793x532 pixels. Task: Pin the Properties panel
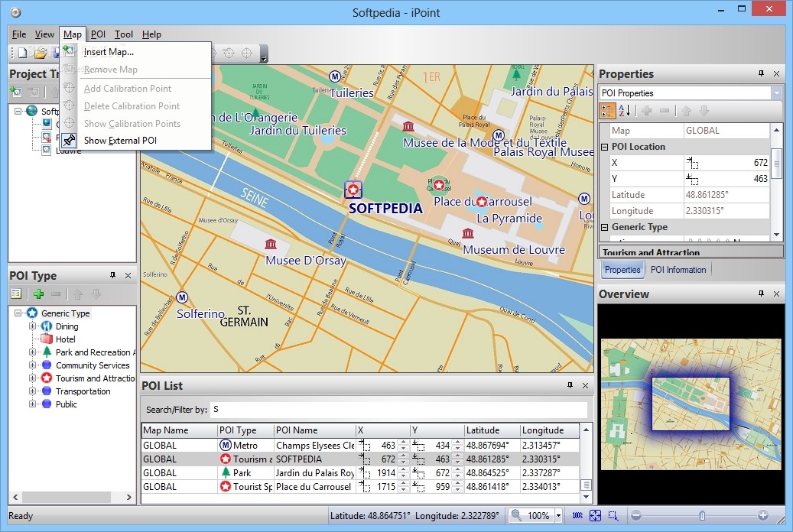click(x=761, y=73)
